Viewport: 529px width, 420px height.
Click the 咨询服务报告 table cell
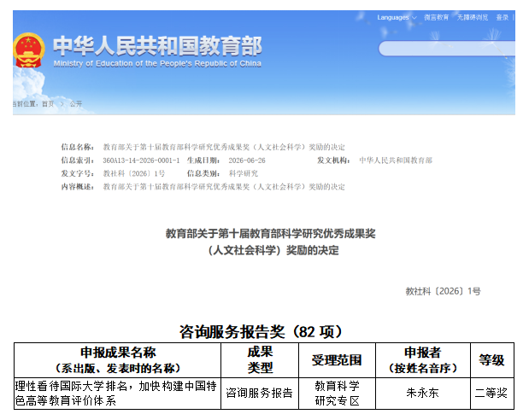coord(260,394)
